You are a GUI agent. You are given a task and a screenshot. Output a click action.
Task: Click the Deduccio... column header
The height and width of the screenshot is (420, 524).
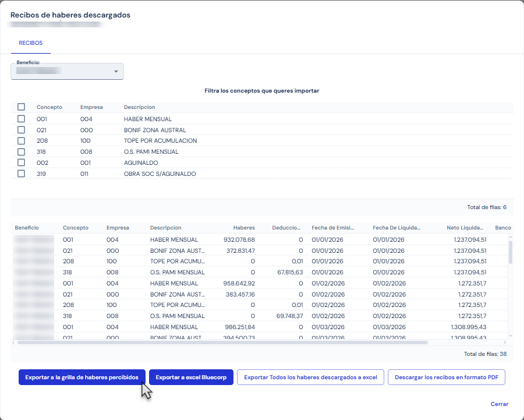[286, 228]
